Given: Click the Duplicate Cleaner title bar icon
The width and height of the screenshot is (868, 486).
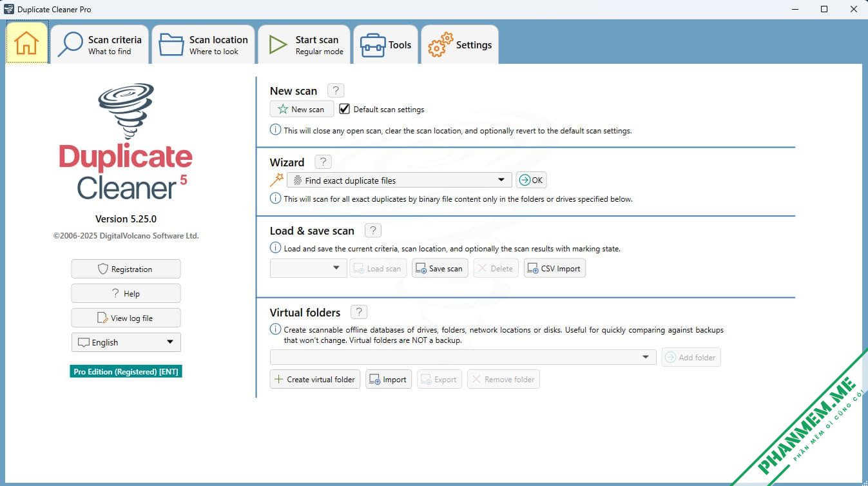Looking at the screenshot, I should pyautogui.click(x=9, y=9).
